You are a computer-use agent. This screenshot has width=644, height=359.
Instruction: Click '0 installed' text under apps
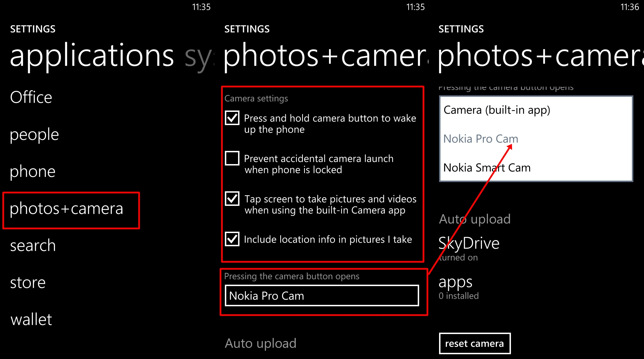(459, 296)
